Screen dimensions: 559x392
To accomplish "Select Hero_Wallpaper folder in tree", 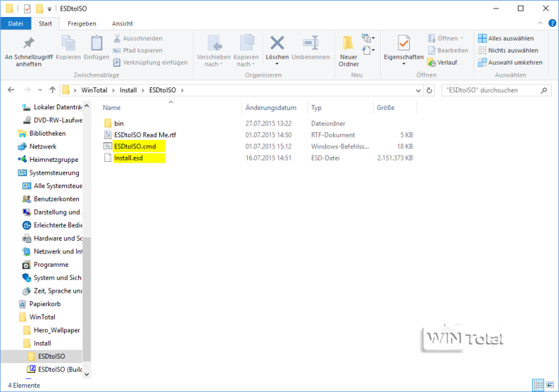I will 57,330.
